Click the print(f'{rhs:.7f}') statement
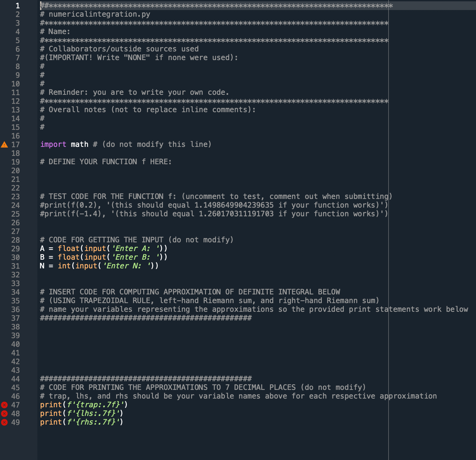The width and height of the screenshot is (476, 460). (x=81, y=422)
